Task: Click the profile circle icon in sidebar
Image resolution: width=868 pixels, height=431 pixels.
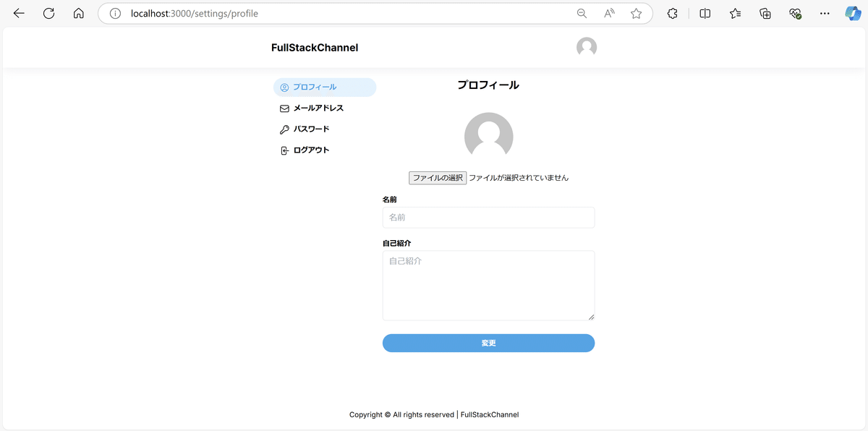Action: pyautogui.click(x=284, y=88)
